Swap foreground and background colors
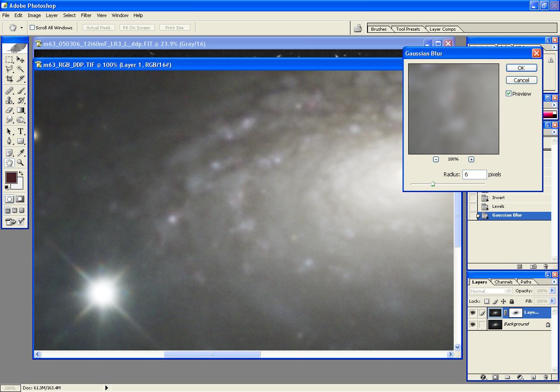The width and height of the screenshot is (560, 392). tap(21, 174)
